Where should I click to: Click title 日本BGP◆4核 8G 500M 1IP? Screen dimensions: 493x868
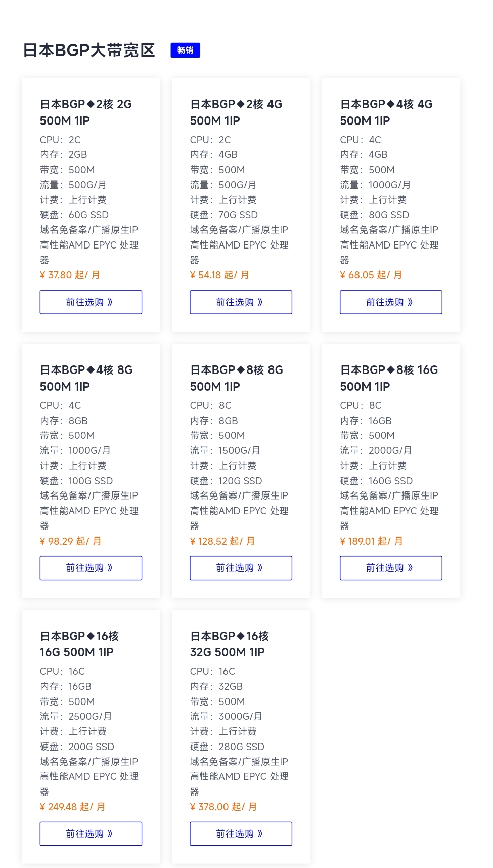[x=86, y=378]
